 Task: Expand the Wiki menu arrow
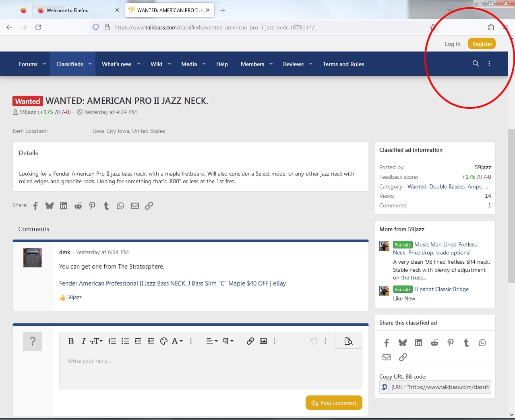click(x=169, y=64)
